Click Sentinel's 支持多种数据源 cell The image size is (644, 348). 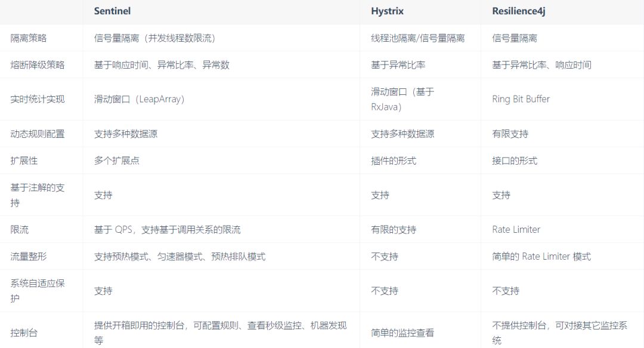tap(126, 134)
